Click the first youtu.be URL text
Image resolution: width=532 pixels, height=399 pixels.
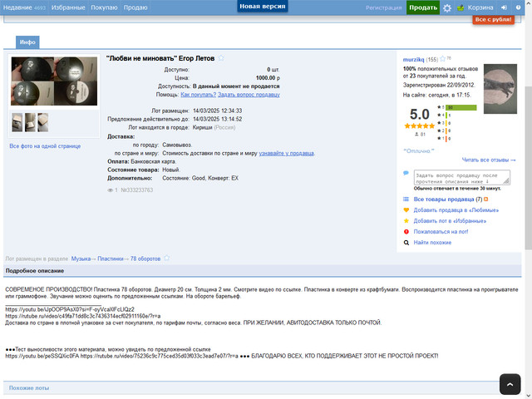tap(70, 309)
